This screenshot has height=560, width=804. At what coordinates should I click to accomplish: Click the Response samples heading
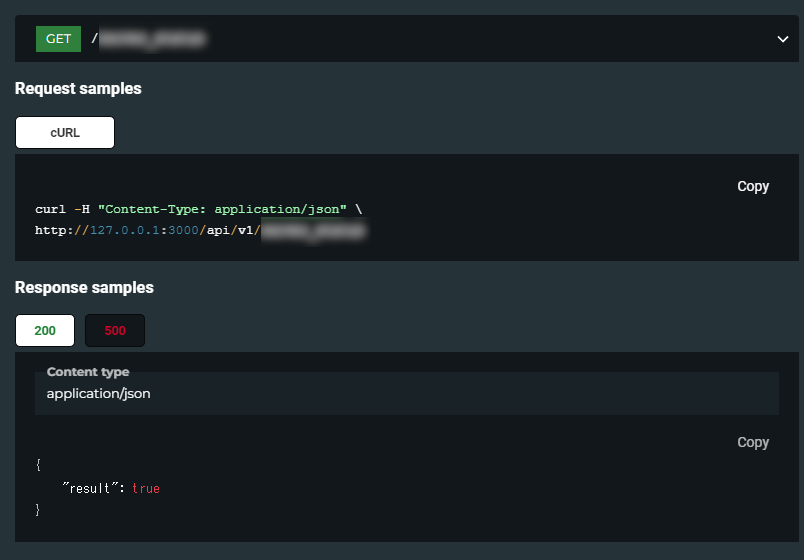pyautogui.click(x=84, y=288)
